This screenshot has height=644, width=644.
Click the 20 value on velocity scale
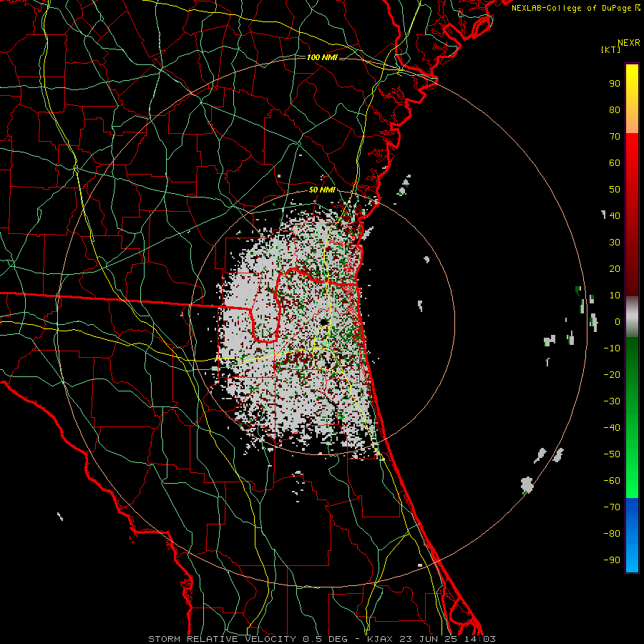(x=615, y=268)
